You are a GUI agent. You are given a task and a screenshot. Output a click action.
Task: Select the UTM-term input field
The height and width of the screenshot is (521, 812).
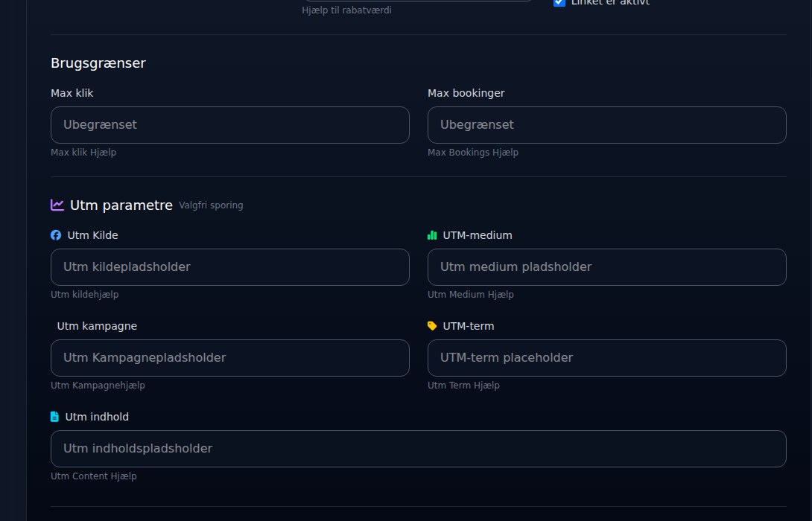607,358
